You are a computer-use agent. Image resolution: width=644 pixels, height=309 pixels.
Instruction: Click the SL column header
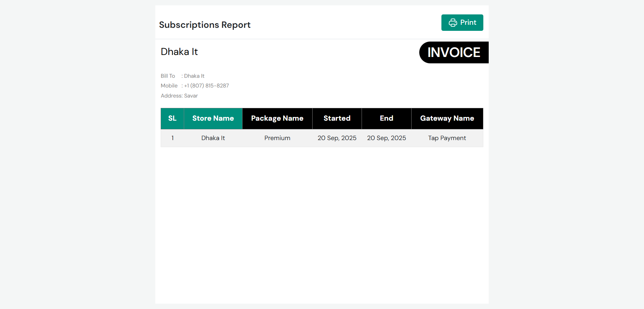click(172, 118)
